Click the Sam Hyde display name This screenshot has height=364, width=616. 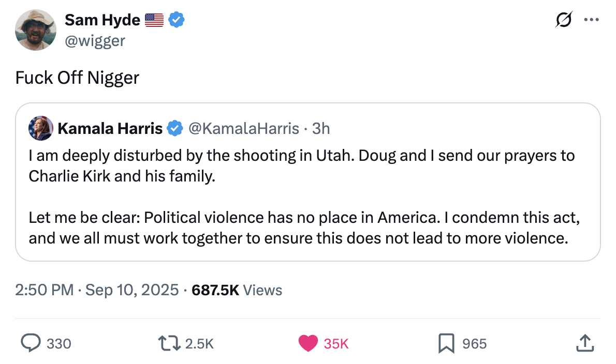pyautogui.click(x=102, y=20)
